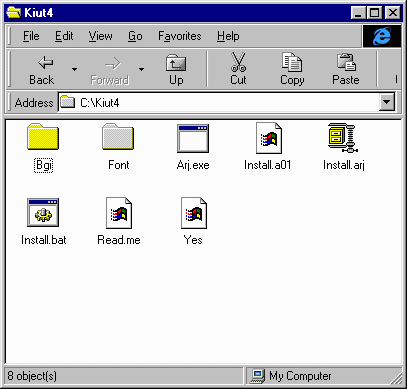Viewport: 407px width, 389px height.
Task: Select the Arj.exe application icon
Action: point(193,138)
